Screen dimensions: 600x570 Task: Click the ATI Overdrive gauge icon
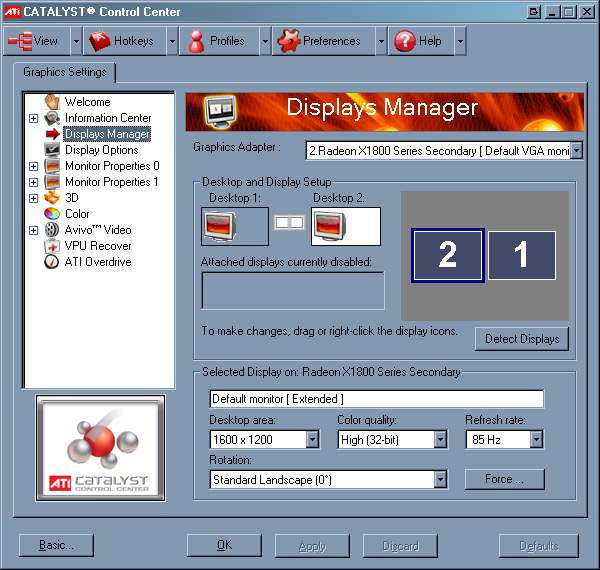[52, 262]
